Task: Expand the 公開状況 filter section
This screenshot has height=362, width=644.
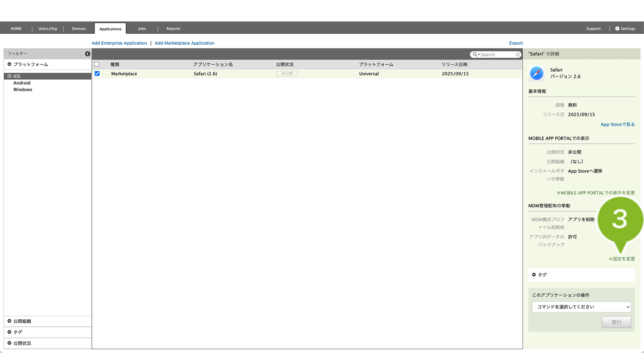Action: tap(22, 344)
